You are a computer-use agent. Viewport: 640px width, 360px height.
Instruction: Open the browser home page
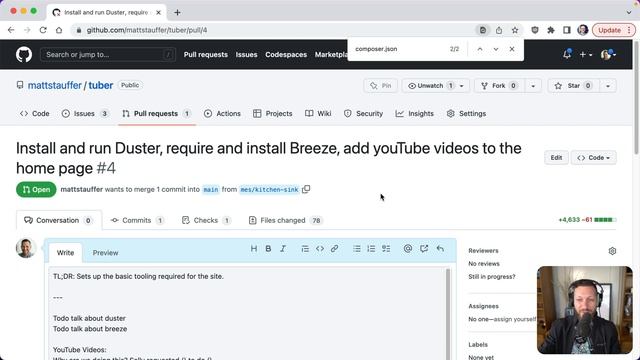59,30
